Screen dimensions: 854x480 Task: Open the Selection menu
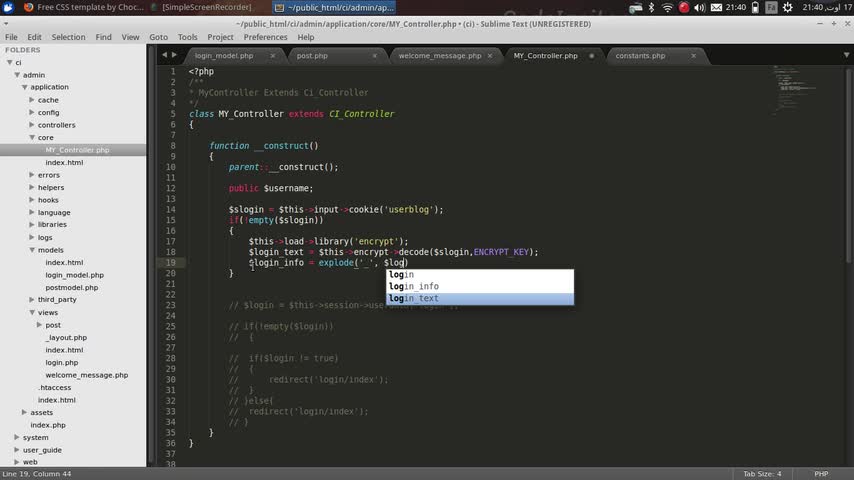pos(68,37)
